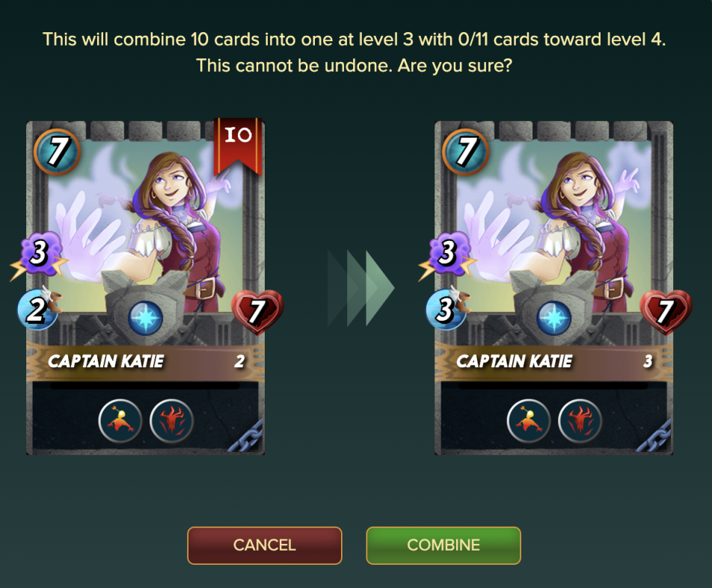The height and width of the screenshot is (588, 712).
Task: Click the magic attack 3 icon on right card
Action: (447, 254)
